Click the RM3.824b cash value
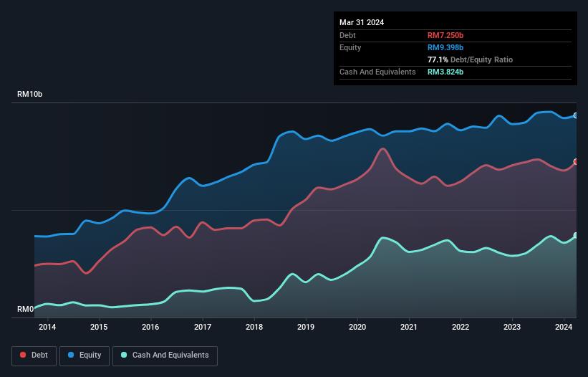This screenshot has height=377, width=588. click(445, 72)
